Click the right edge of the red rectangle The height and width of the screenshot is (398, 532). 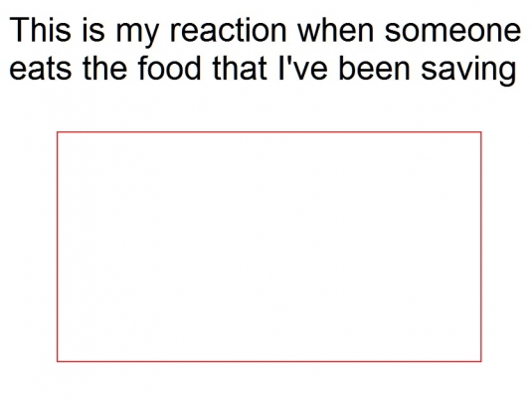[x=480, y=247]
